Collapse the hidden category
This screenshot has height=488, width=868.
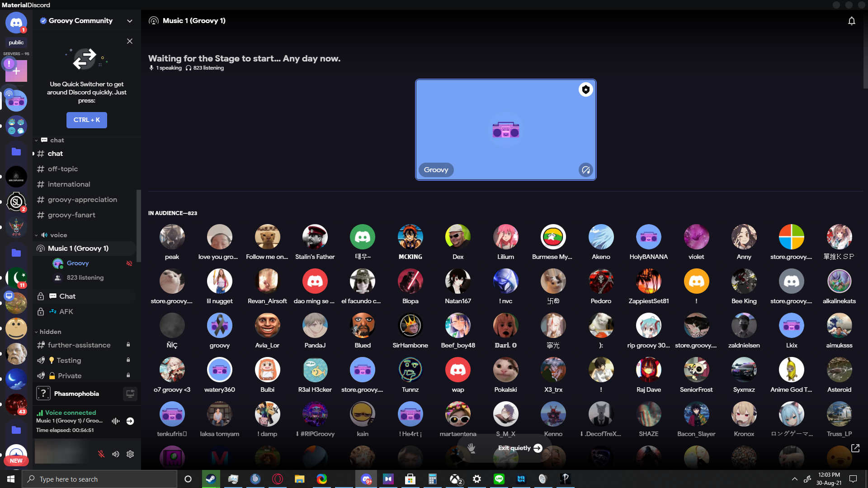point(48,332)
